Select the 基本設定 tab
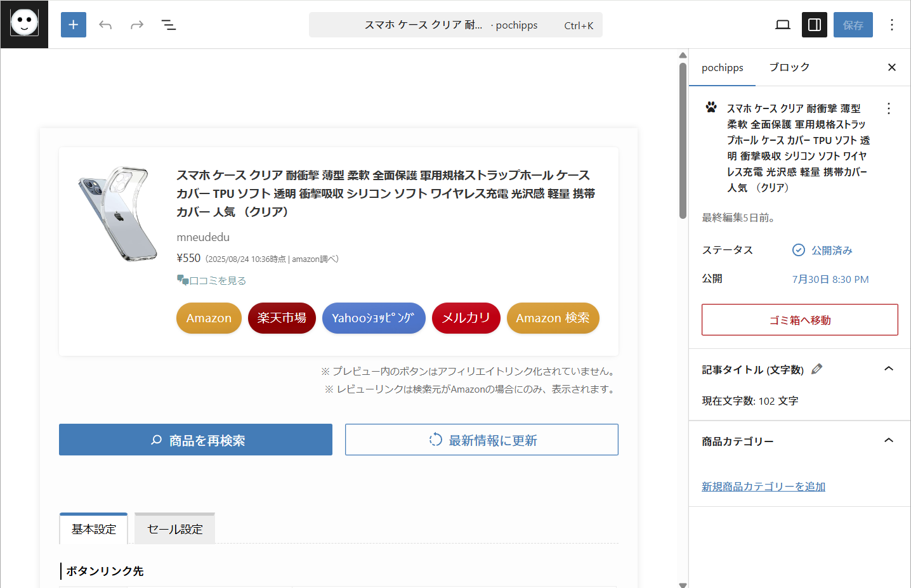Viewport: 911px width, 588px height. (94, 528)
